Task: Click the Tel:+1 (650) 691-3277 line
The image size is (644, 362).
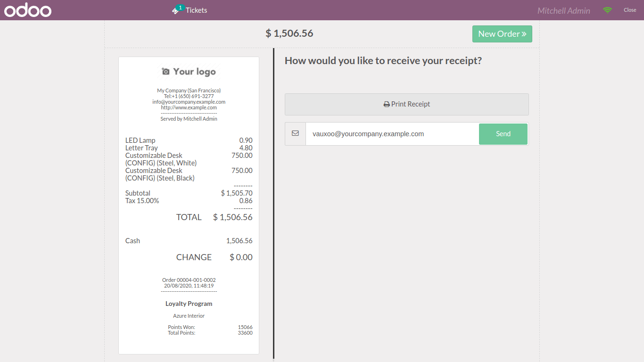Action: [189, 96]
